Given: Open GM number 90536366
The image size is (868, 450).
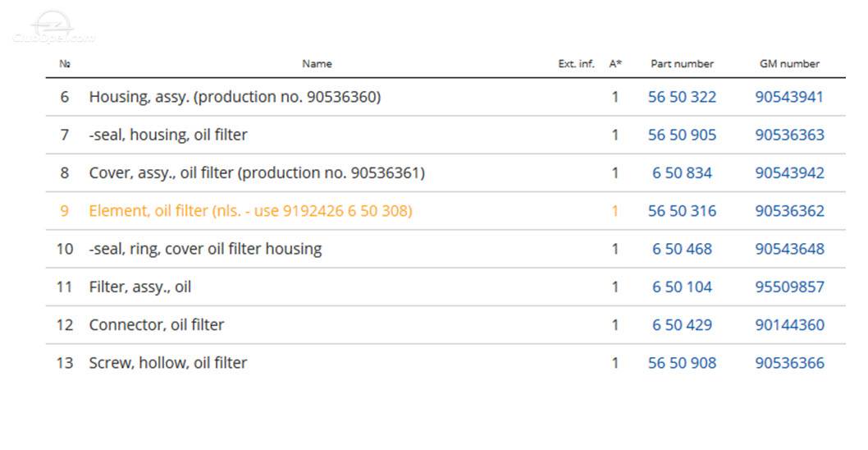Looking at the screenshot, I should (789, 363).
